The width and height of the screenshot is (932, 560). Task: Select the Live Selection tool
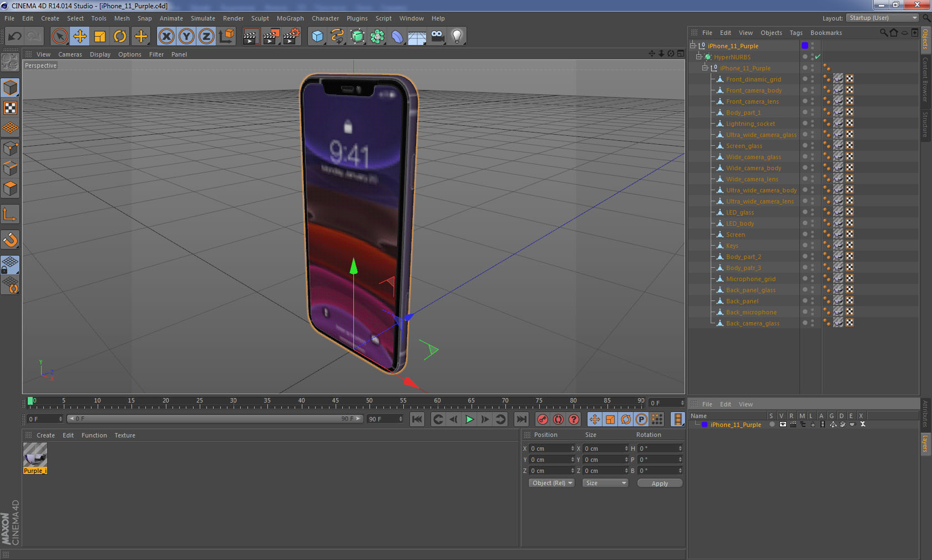59,37
